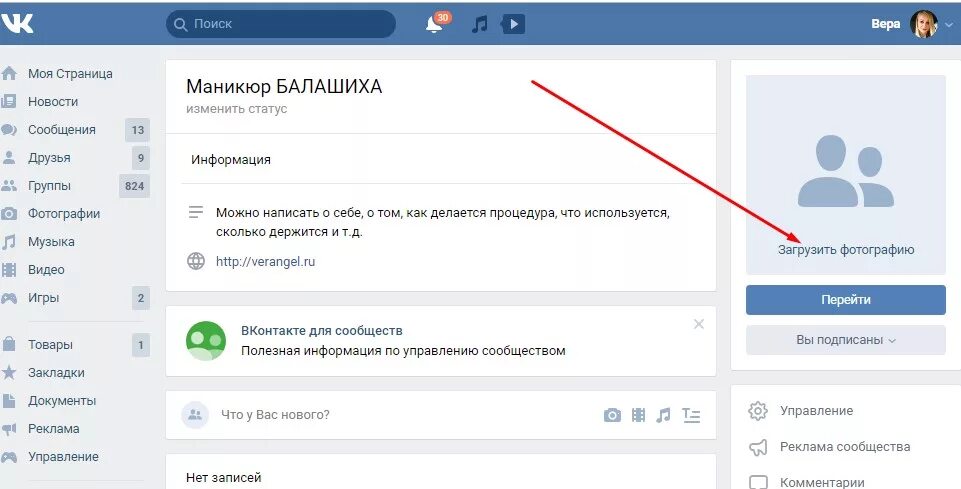Click the Информация section heading
Screen dimensions: 961x489
(230, 160)
